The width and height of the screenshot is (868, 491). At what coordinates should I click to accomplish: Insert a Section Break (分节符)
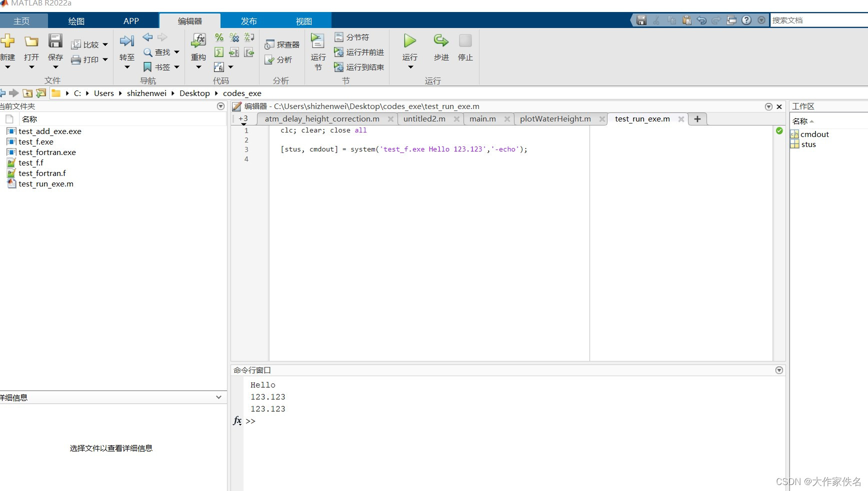pos(352,37)
